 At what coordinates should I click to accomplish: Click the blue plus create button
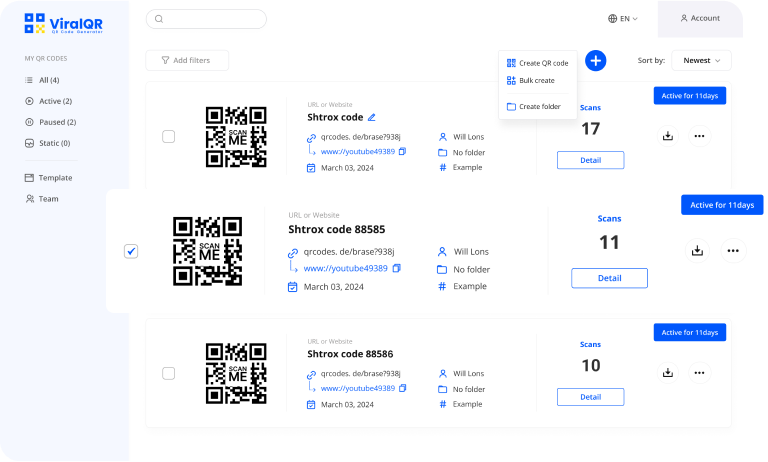pyautogui.click(x=596, y=61)
